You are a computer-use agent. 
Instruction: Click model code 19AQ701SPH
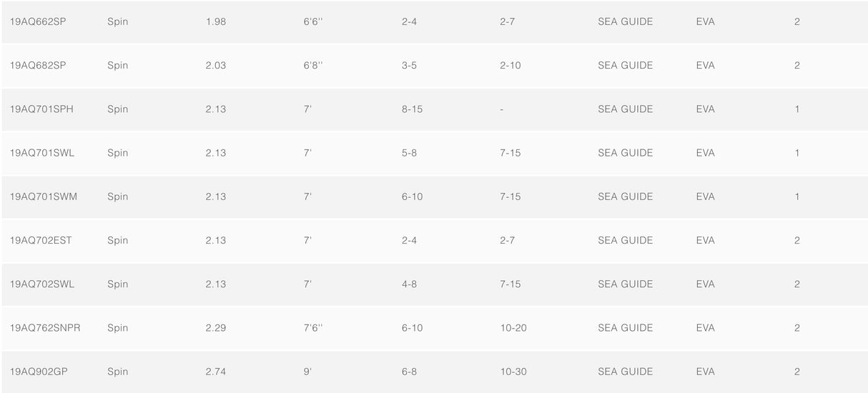click(x=41, y=109)
